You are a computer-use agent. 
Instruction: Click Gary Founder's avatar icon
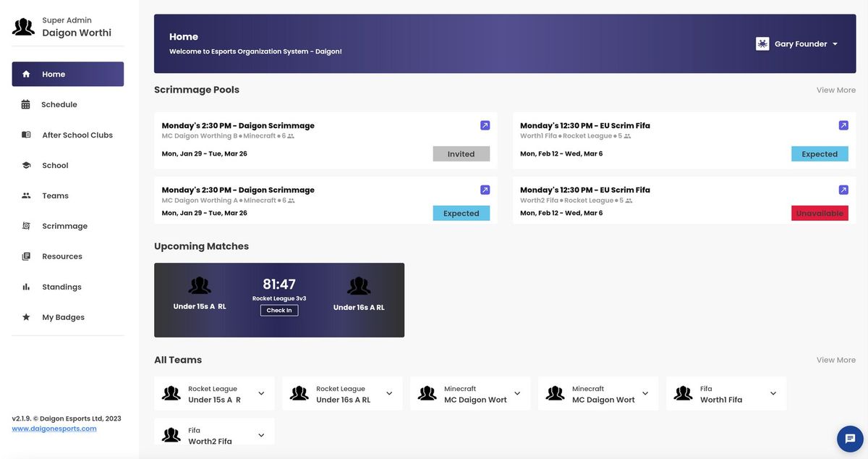[762, 44]
